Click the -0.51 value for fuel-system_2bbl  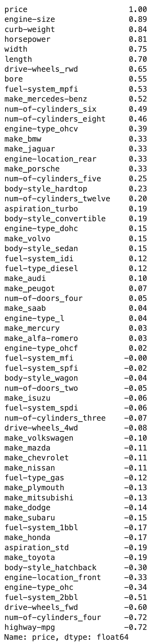[136, 588]
